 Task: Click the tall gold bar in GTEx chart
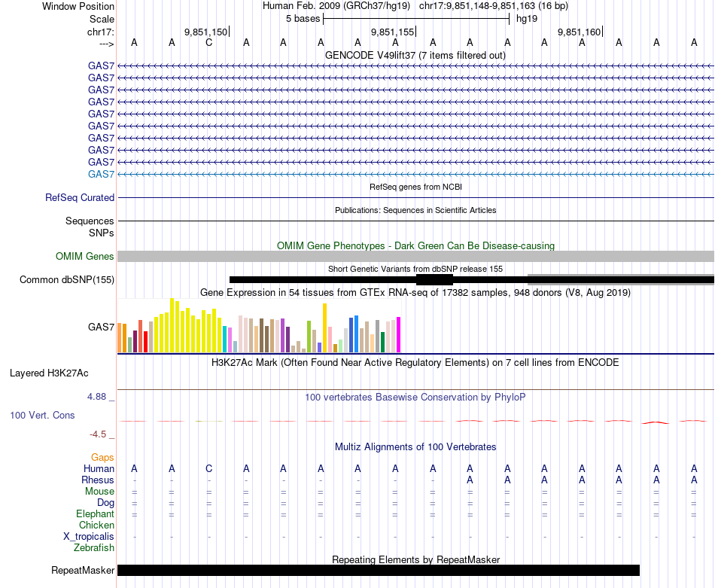[324, 328]
